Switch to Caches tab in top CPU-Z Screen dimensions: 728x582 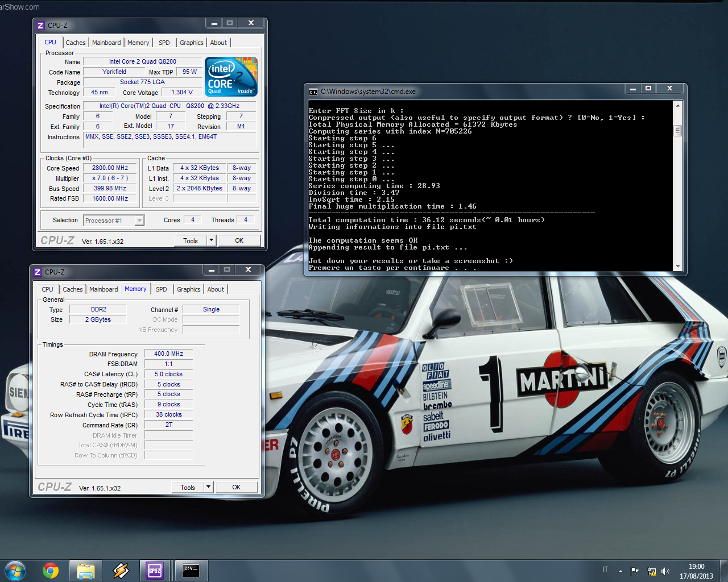click(x=75, y=43)
